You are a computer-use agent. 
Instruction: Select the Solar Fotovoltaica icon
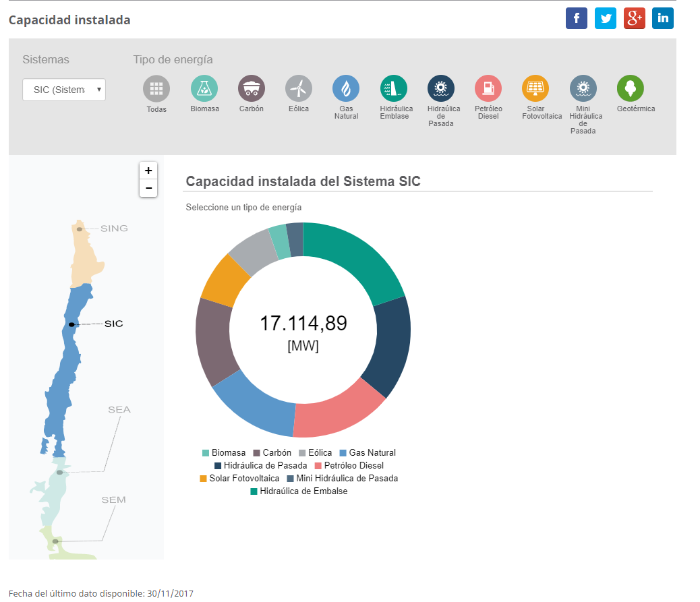[535, 87]
